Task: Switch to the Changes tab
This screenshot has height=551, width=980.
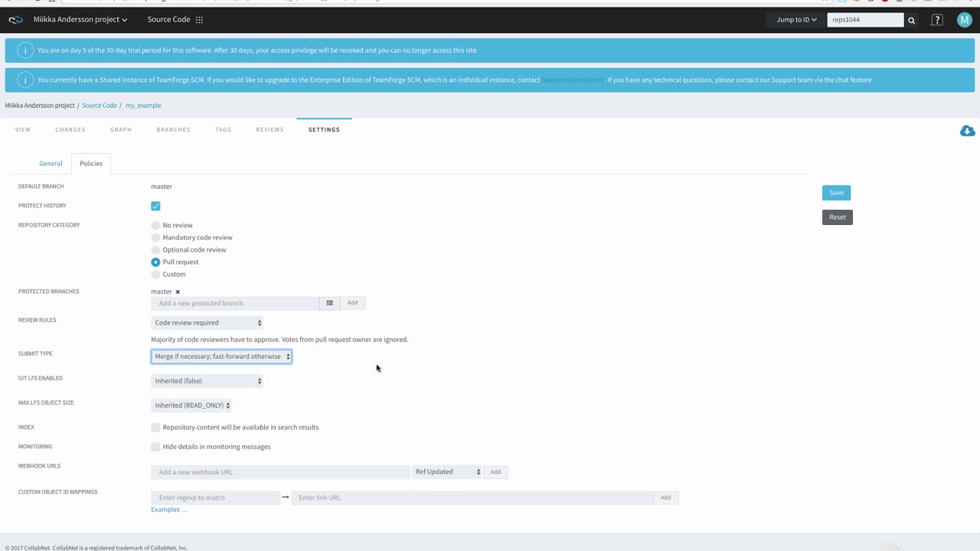Action: (70, 129)
